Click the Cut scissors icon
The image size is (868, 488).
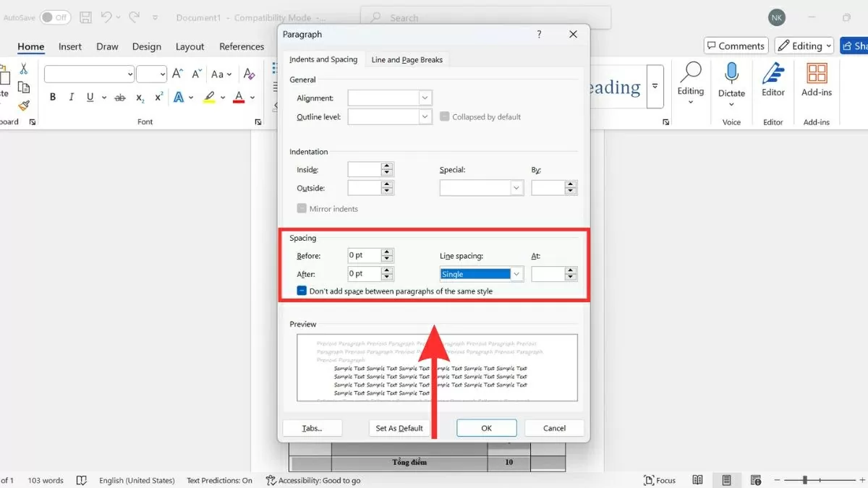pos(24,69)
